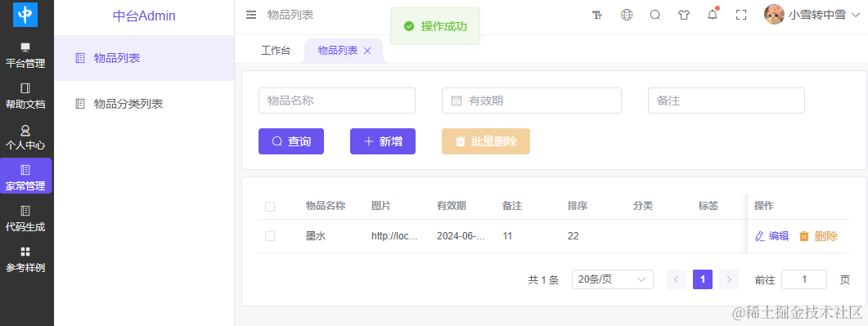
Task: Open the font size settings icon
Action: point(597,15)
